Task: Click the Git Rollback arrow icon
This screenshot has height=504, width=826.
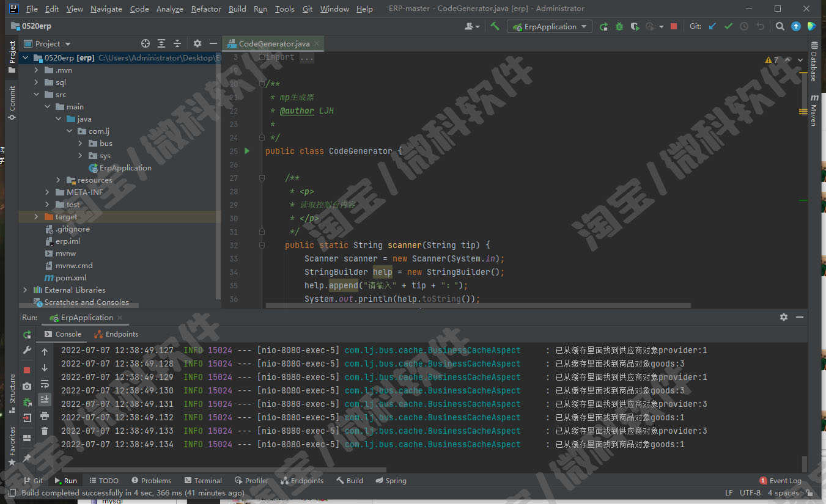Action: pos(760,26)
